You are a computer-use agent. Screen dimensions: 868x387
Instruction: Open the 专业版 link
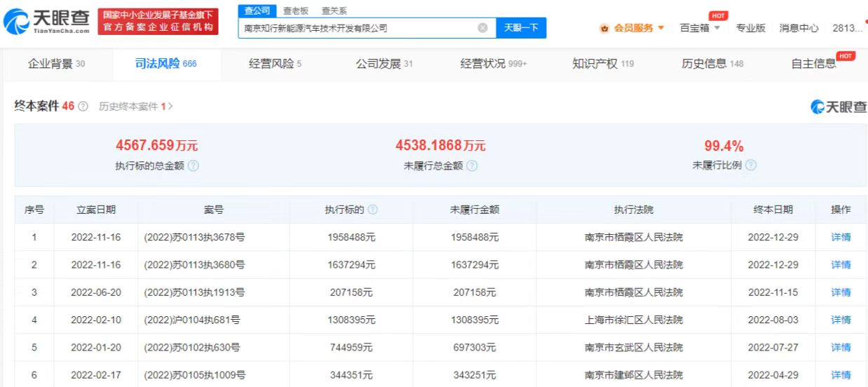(750, 28)
